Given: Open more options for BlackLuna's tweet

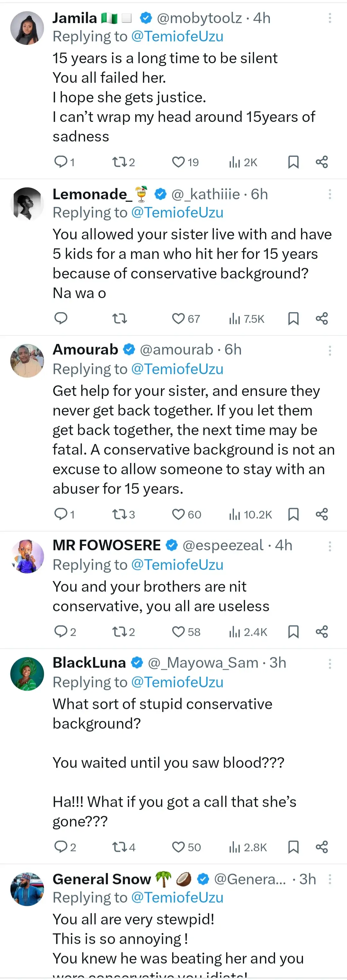Looking at the screenshot, I should [x=329, y=664].
